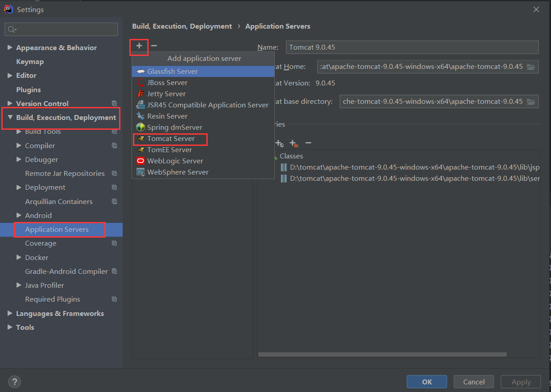551x392 pixels.
Task: Expand the Debugger node arrow
Action: pyautogui.click(x=19, y=159)
